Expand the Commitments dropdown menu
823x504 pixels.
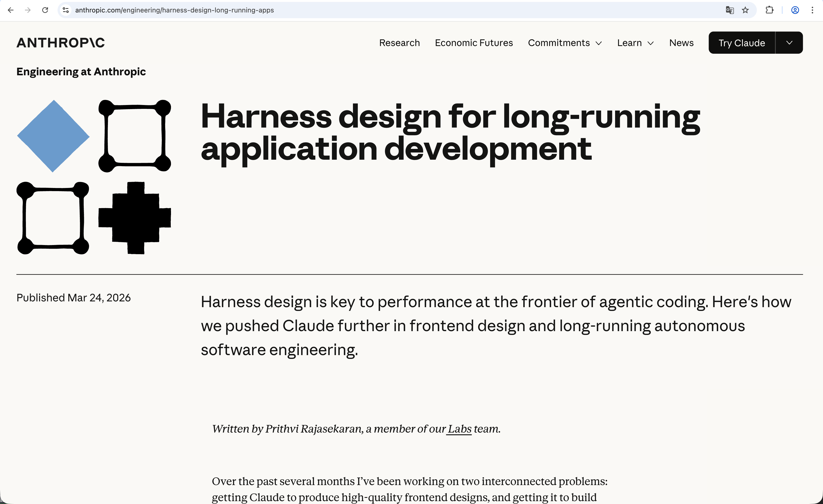[565, 43]
